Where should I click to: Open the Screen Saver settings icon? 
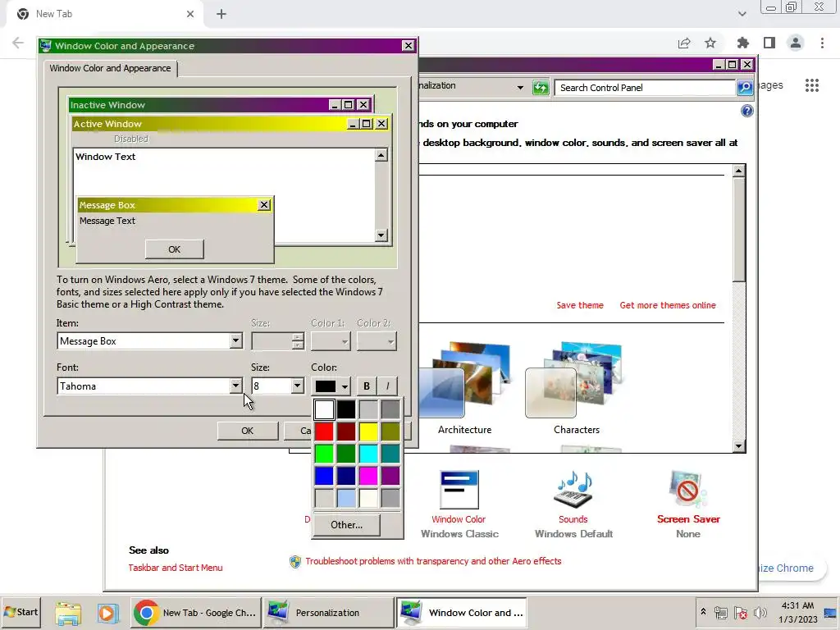688,489
